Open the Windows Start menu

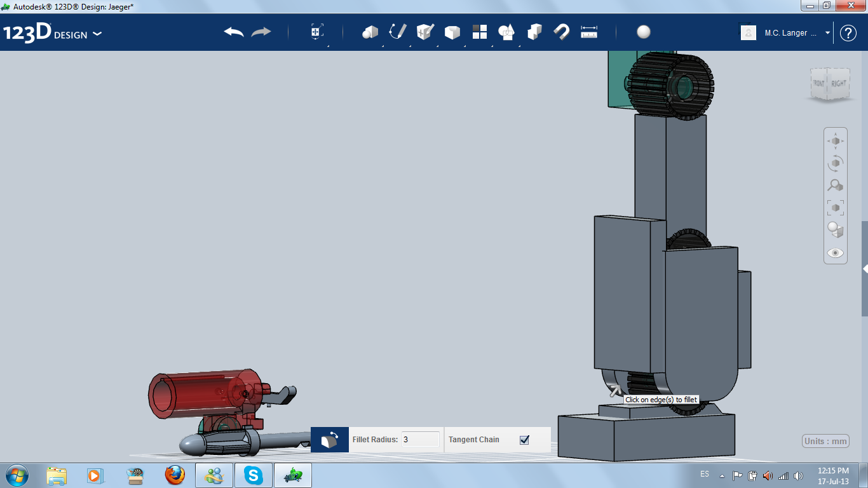[x=17, y=475]
